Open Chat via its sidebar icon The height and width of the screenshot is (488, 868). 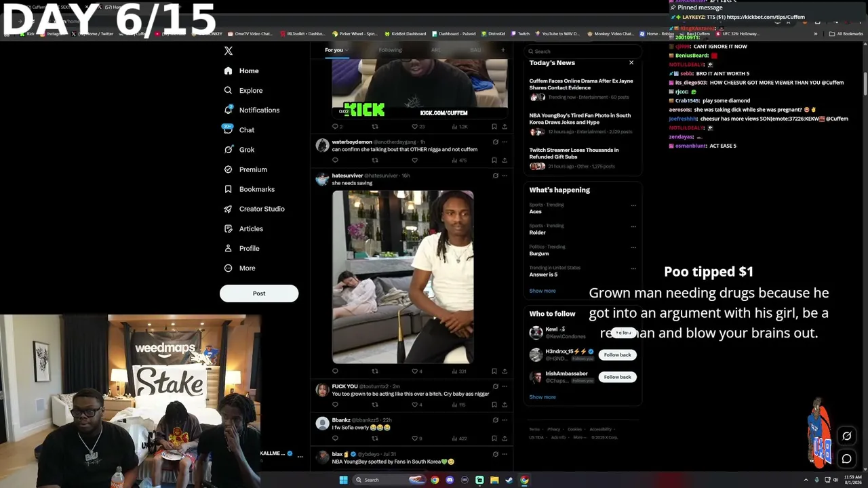[229, 129]
